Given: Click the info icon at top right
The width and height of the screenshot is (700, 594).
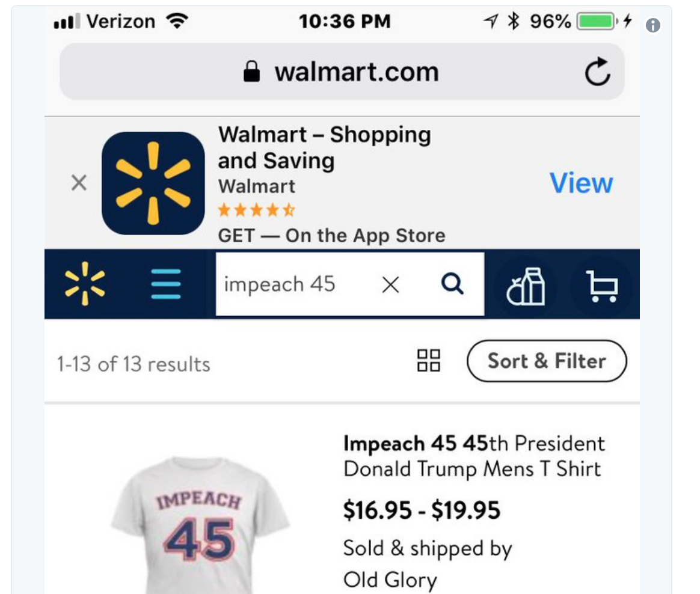Looking at the screenshot, I should pos(652,26).
